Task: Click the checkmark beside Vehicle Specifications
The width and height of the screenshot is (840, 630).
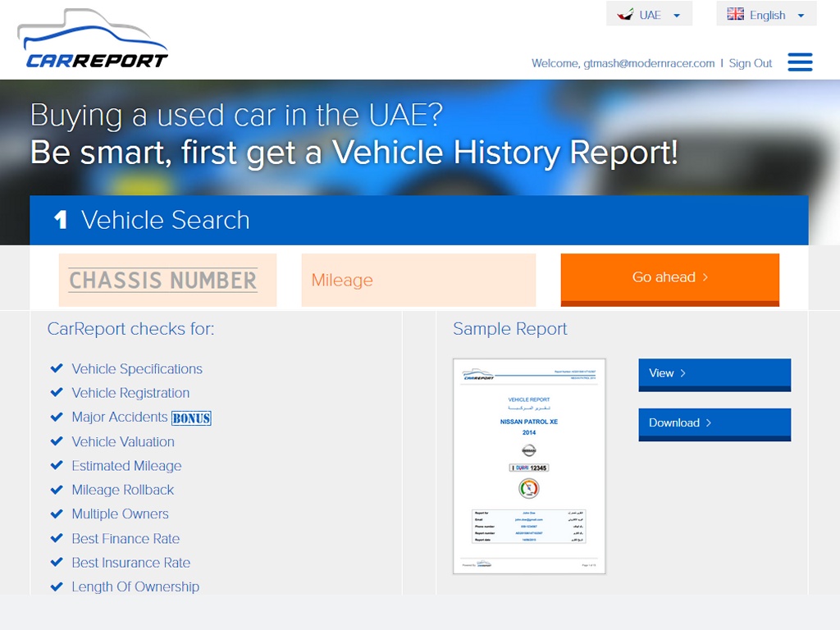Action: (57, 368)
